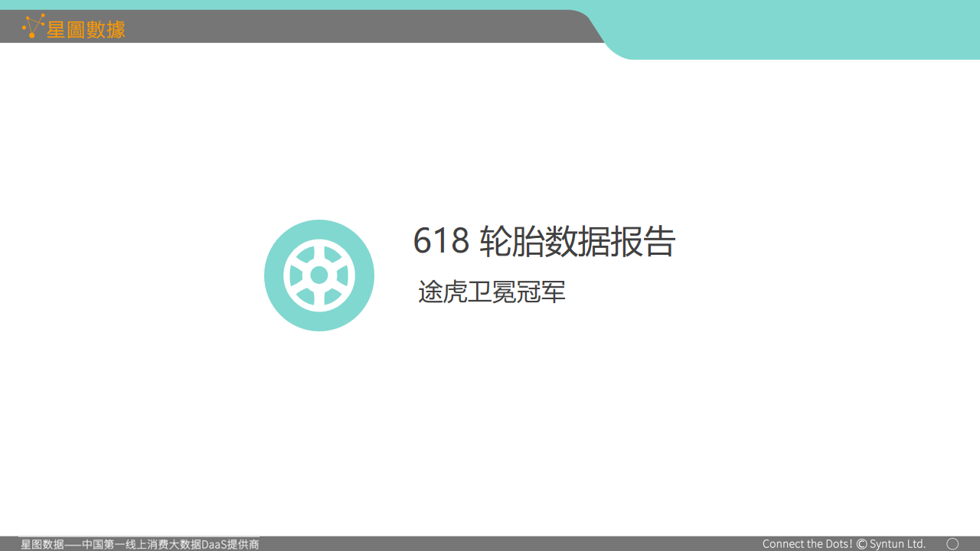Click the largest dot of the constellation logo

32,34
